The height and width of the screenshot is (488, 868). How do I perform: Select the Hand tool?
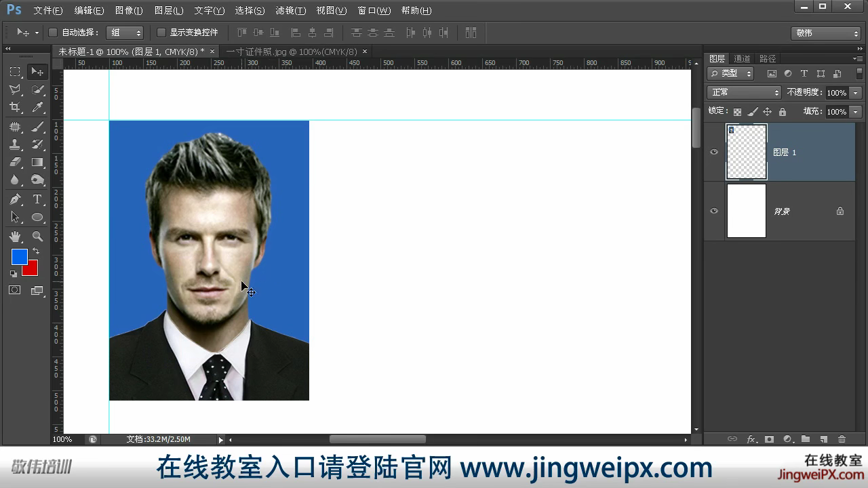tap(15, 237)
